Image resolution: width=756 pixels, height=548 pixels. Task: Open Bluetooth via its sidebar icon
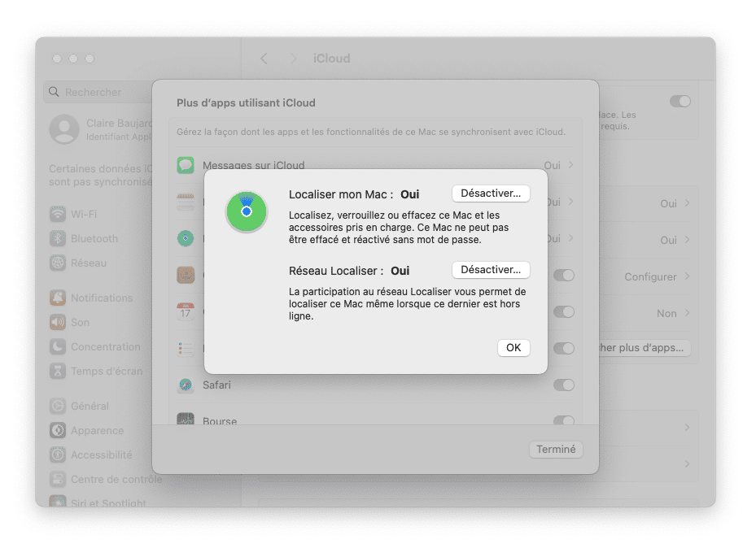pyautogui.click(x=58, y=238)
